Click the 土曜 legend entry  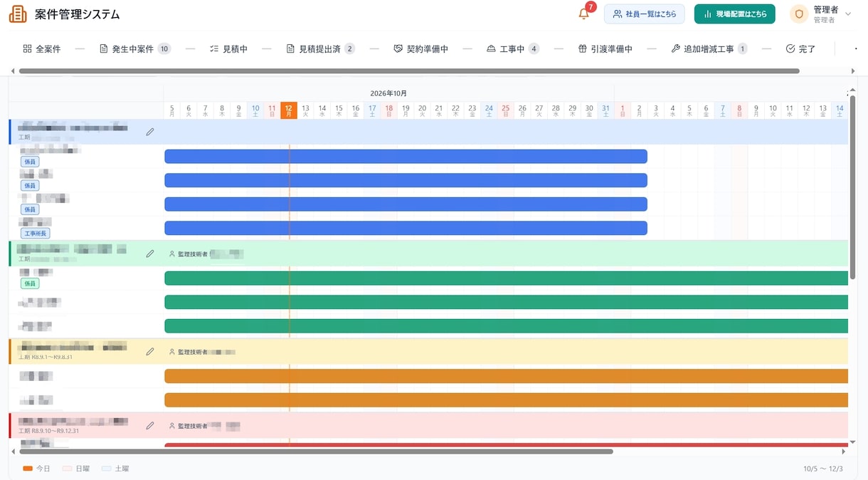point(115,469)
